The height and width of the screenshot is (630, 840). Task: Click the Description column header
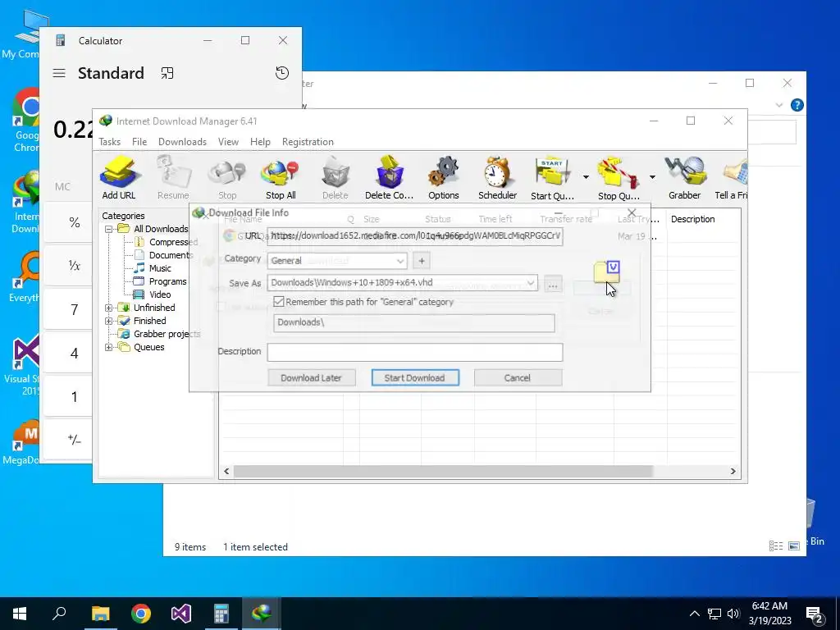[692, 219]
